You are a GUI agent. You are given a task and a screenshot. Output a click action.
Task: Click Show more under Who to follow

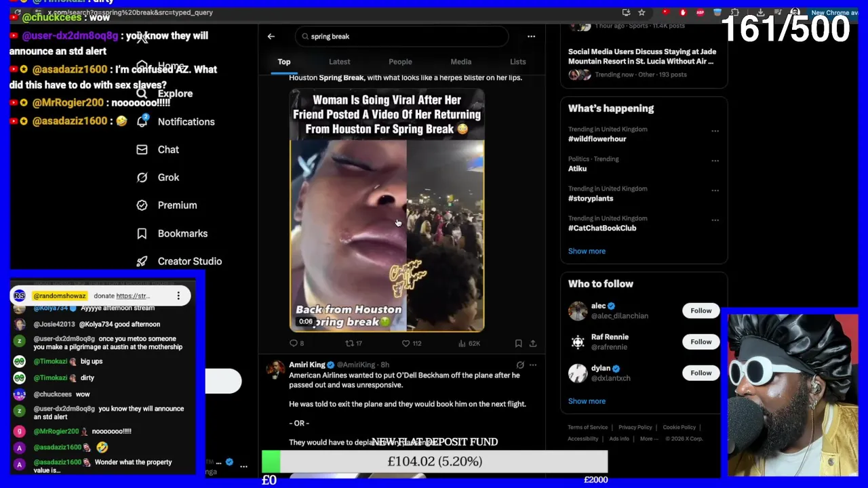587,401
